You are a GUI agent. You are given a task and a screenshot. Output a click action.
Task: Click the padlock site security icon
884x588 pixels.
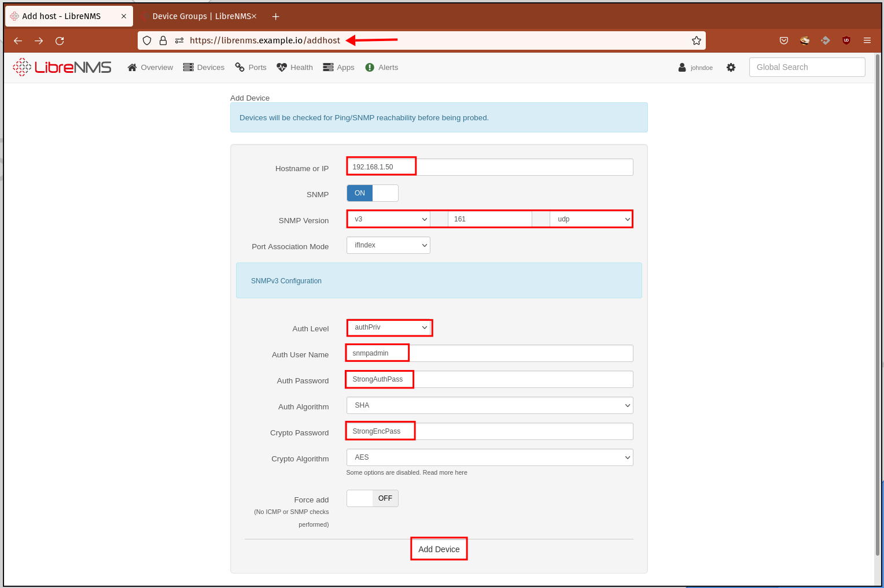point(163,40)
